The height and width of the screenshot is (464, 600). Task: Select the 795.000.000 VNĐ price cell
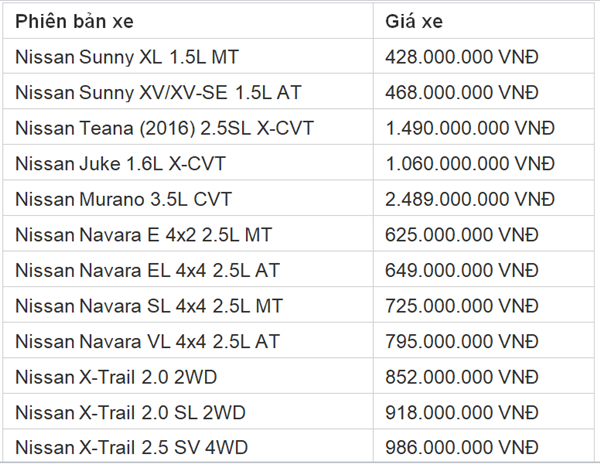click(461, 342)
